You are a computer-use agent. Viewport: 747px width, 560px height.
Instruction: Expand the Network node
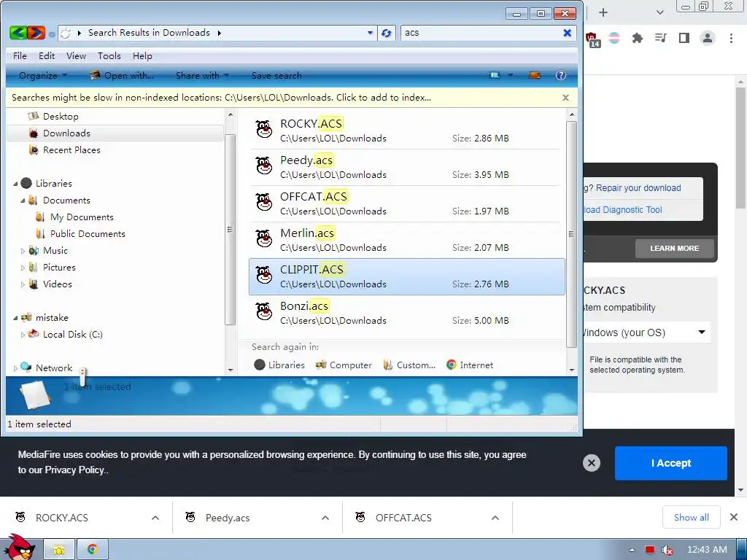[15, 368]
